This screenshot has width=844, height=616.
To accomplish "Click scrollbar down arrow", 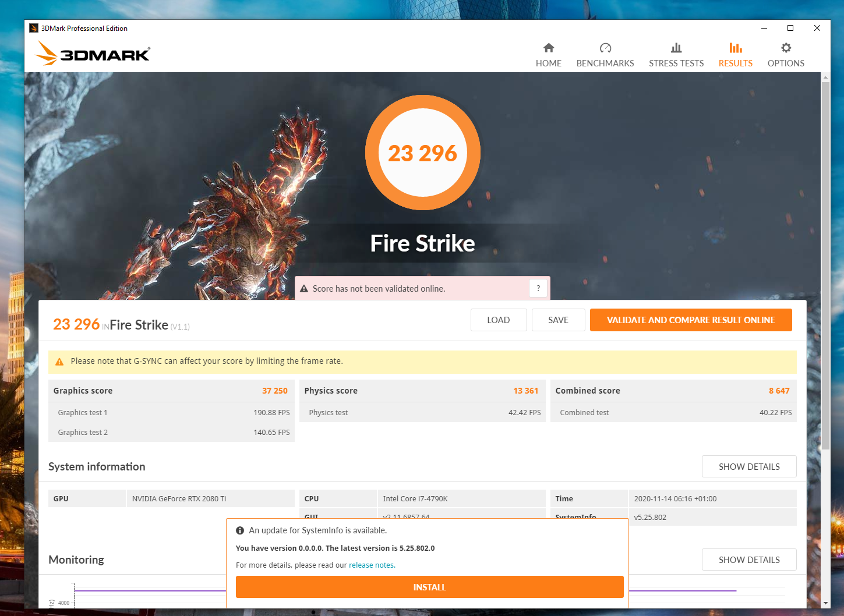I will (825, 603).
